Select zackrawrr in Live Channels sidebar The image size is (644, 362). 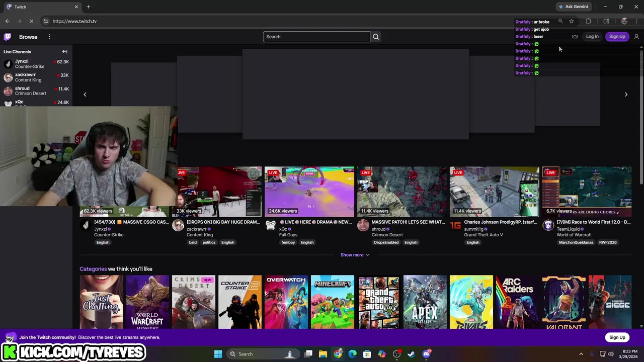coord(36,77)
